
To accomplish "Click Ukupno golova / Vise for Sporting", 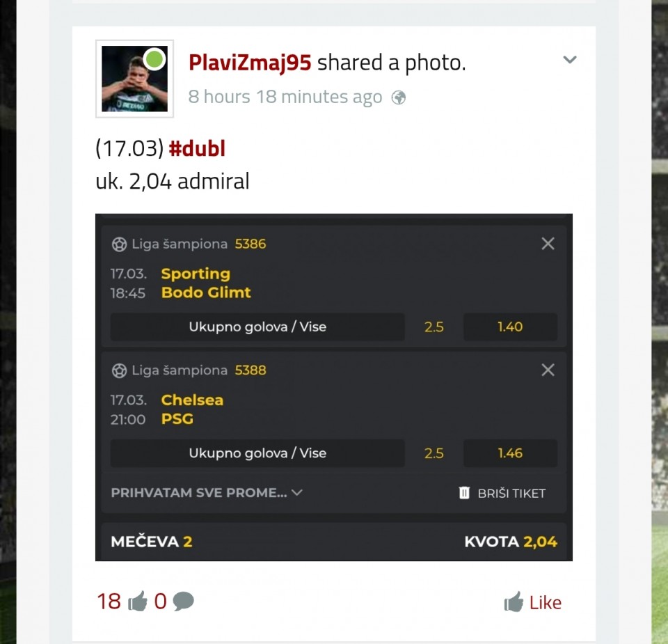I will pyautogui.click(x=257, y=327).
